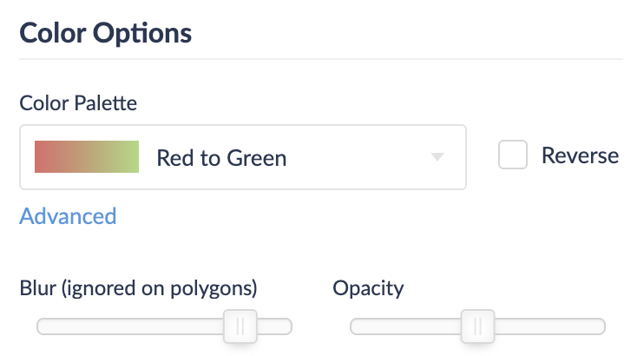Click the far left end of the Blur track

(x=41, y=326)
